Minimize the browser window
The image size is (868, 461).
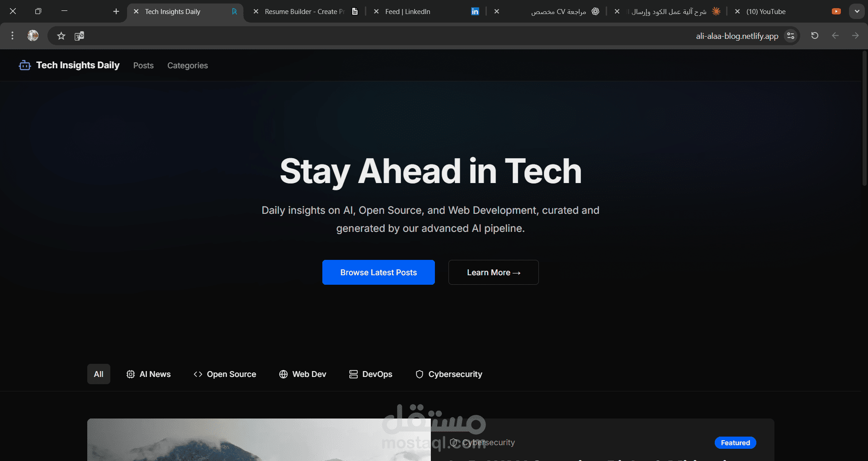64,11
